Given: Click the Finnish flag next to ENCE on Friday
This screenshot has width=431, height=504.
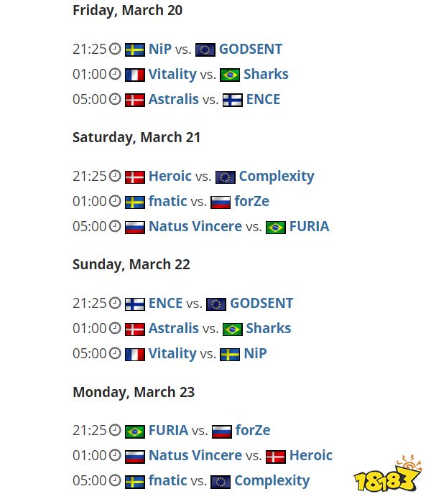Looking at the screenshot, I should pos(232,100).
